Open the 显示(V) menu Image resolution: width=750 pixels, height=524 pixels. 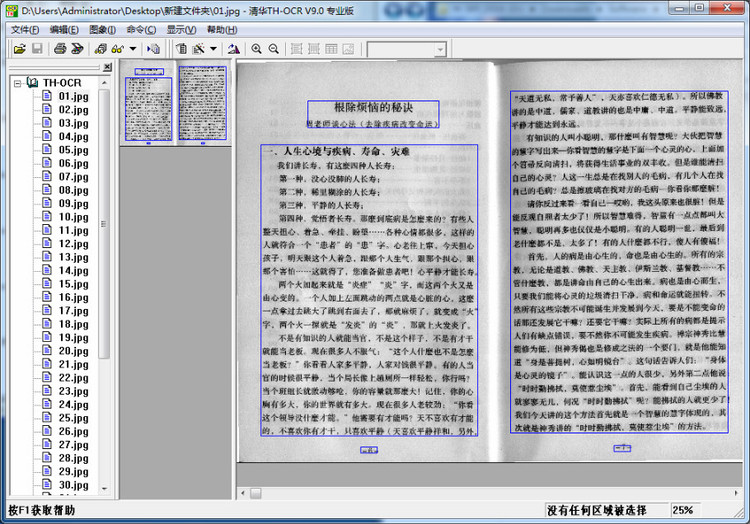point(181,30)
